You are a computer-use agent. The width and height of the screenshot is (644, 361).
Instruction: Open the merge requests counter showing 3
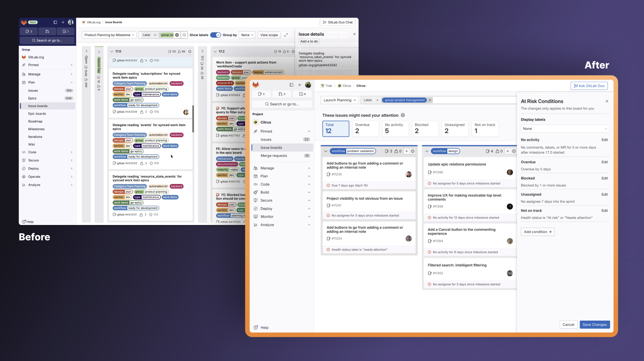[282, 94]
